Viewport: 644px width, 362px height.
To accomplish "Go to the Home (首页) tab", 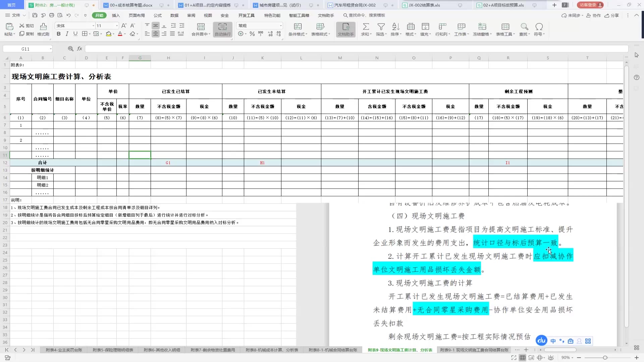I will pyautogui.click(x=11, y=5).
